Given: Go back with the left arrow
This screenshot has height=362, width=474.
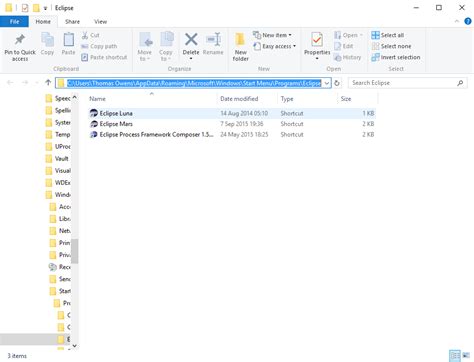Looking at the screenshot, I should coord(10,83).
